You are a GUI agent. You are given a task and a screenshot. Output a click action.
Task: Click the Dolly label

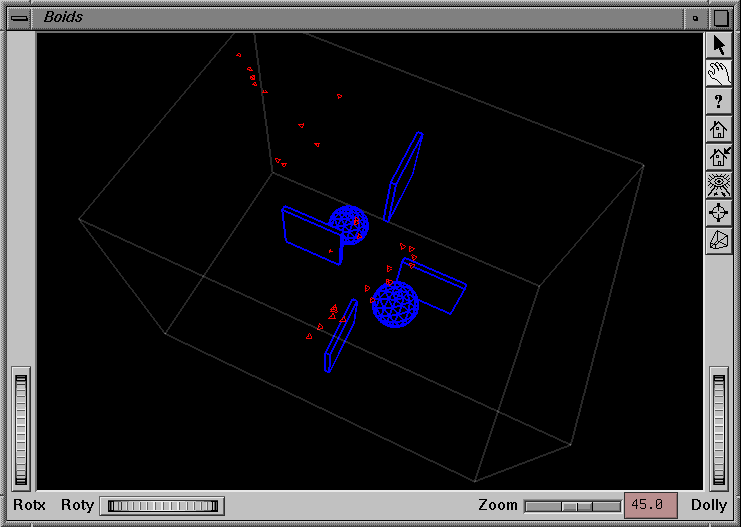[708, 505]
